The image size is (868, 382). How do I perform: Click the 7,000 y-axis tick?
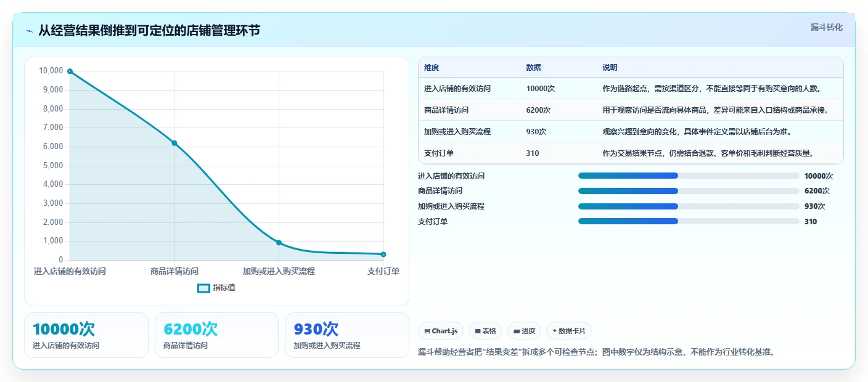pyautogui.click(x=53, y=128)
